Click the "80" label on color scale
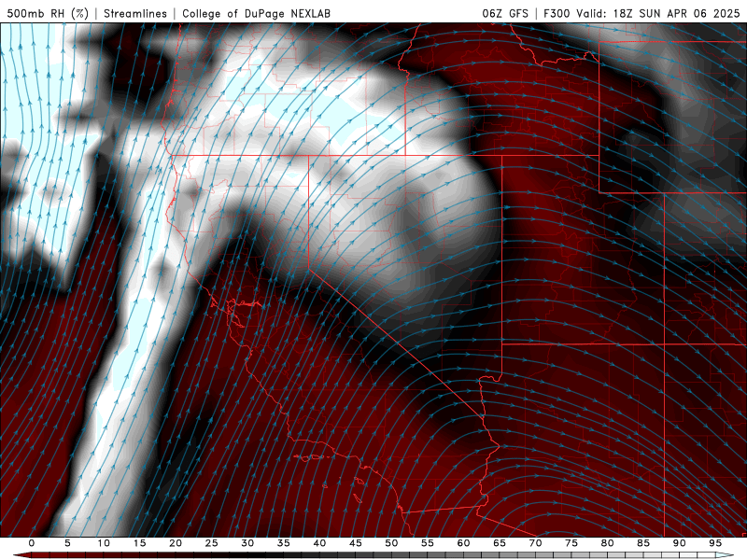This screenshot has height=560, width=747. pyautogui.click(x=607, y=543)
